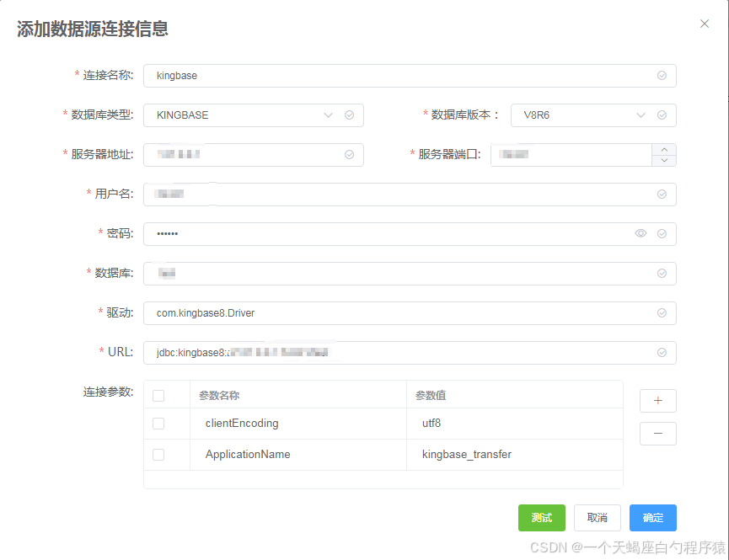729x560 pixels.
Task: Remove a parameter row with − button
Action: [x=657, y=433]
